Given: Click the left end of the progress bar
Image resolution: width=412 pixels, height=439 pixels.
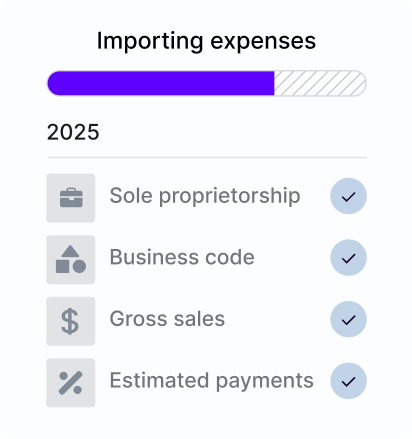Looking at the screenshot, I should [53, 83].
